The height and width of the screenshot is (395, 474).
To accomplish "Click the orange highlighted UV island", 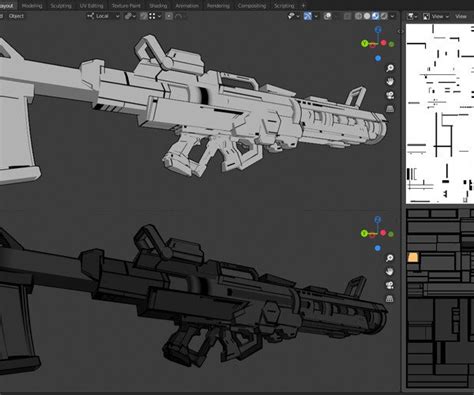I will coord(413,257).
